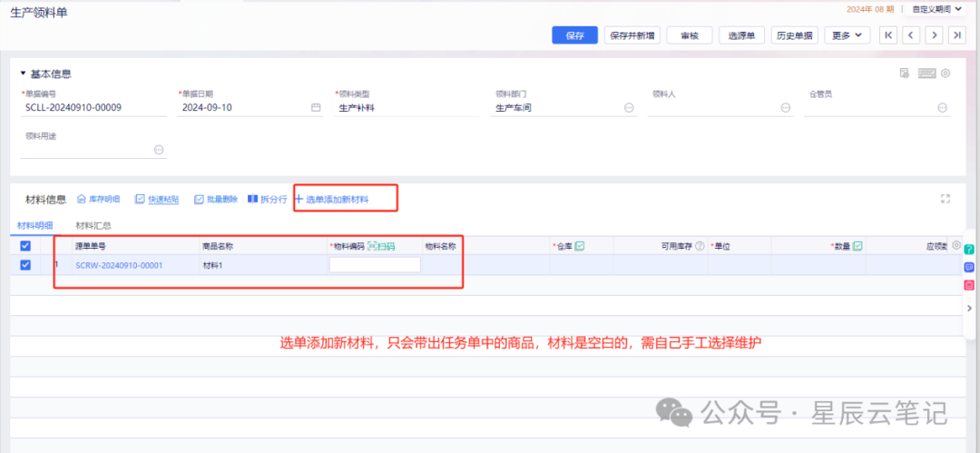Image resolution: width=980 pixels, height=453 pixels.
Task: Click keyboard icon in 基本信息 header
Action: pos(926,74)
